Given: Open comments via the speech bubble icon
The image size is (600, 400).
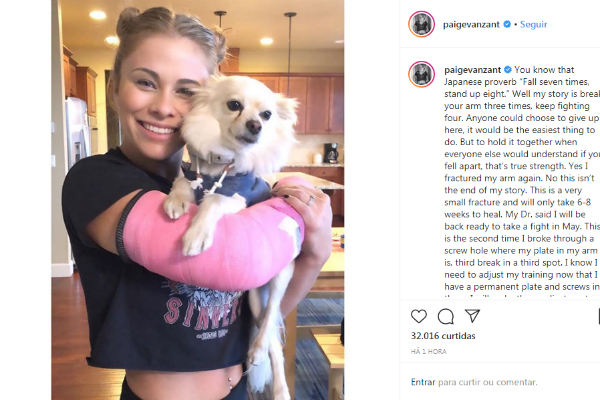Looking at the screenshot, I should click(446, 317).
